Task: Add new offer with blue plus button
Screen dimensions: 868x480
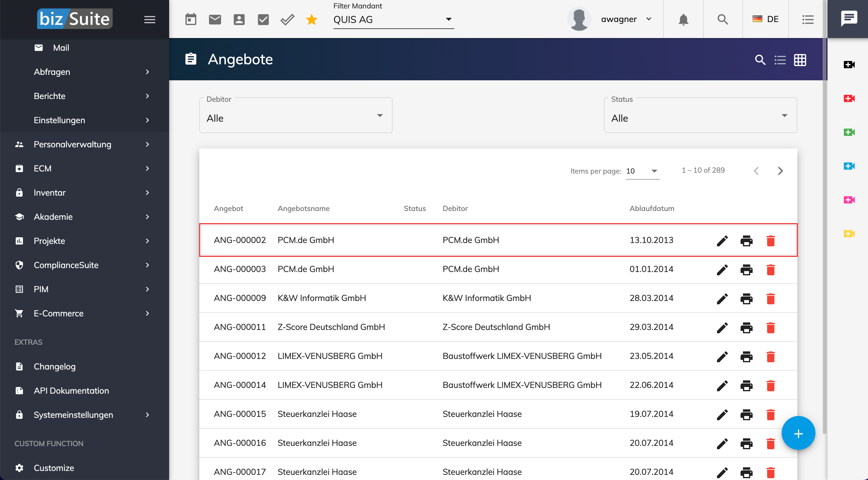Action: point(798,433)
